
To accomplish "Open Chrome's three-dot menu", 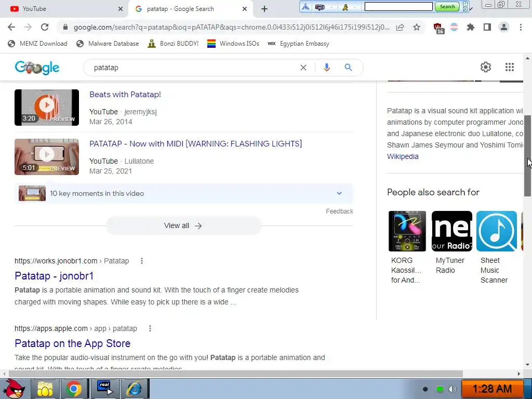I will tap(521, 27).
